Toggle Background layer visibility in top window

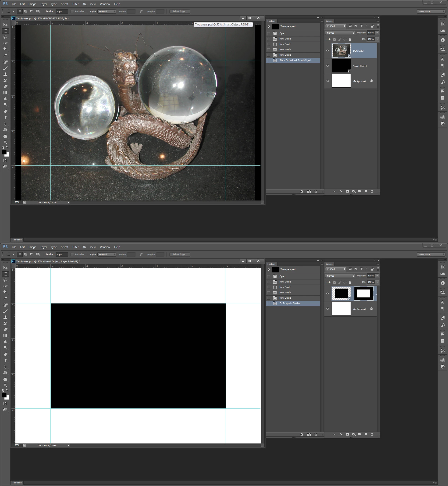[328, 81]
